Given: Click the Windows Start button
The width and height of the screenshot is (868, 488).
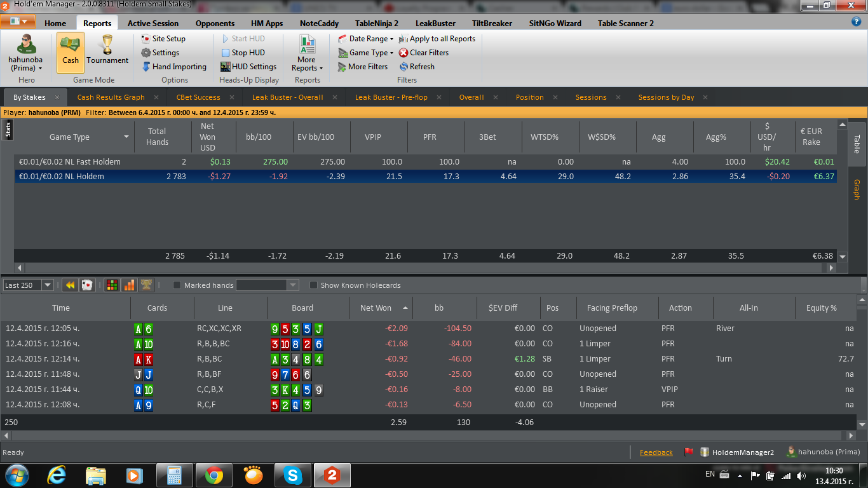Looking at the screenshot, I should [17, 475].
